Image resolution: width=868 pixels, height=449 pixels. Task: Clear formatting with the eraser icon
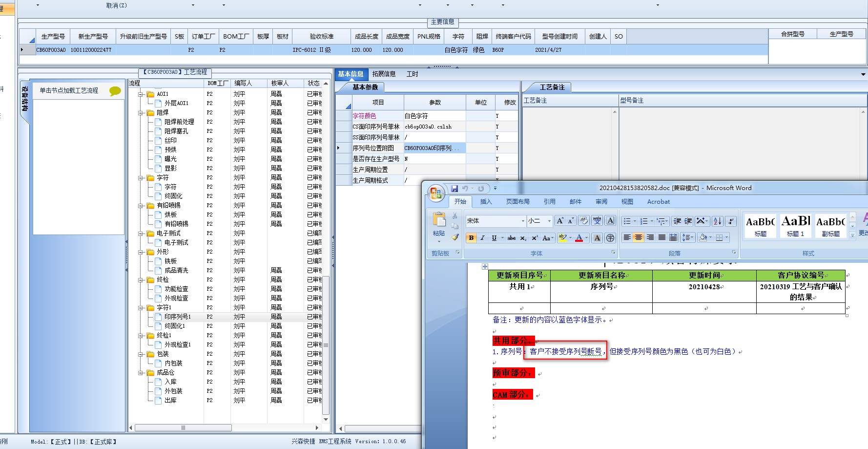click(x=584, y=221)
